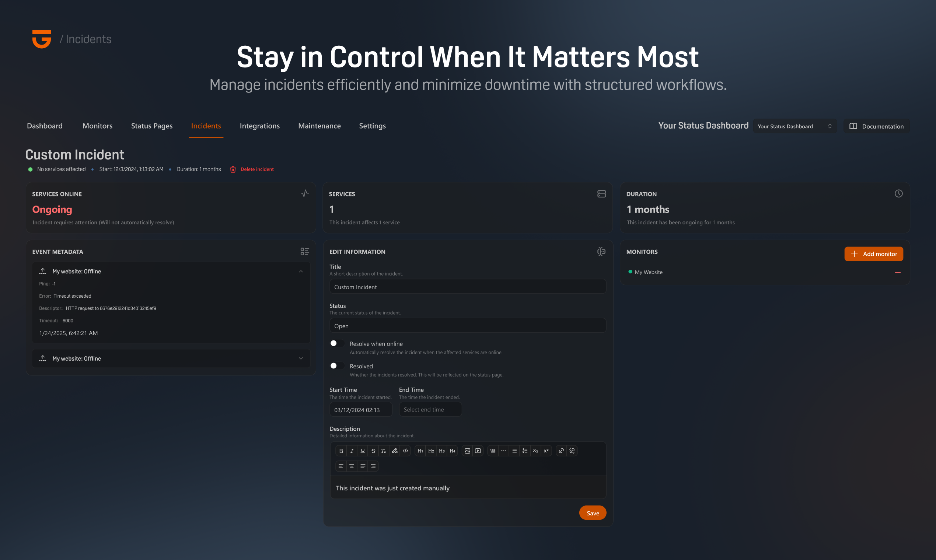The width and height of the screenshot is (936, 560).
Task: Toggle the Resolved switch
Action: click(337, 366)
